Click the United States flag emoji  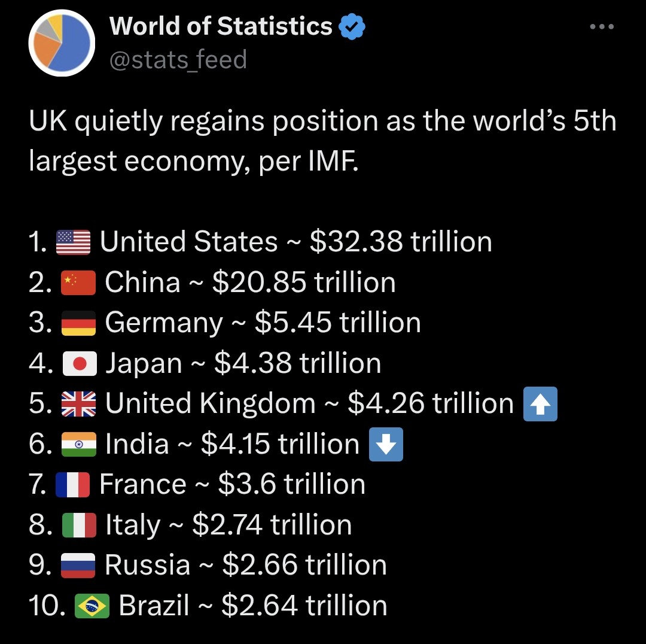[x=73, y=242]
